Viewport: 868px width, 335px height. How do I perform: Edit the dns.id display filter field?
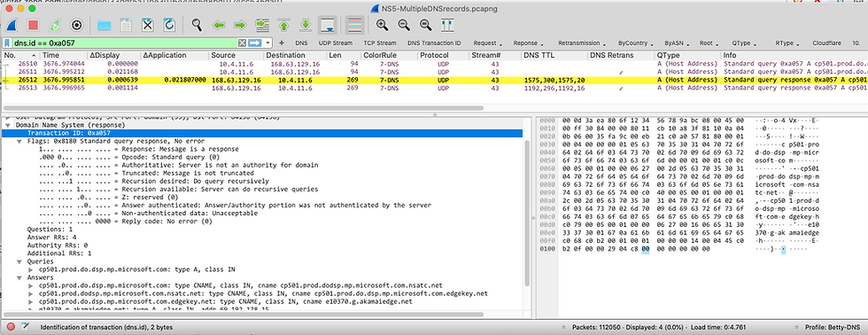[125, 43]
